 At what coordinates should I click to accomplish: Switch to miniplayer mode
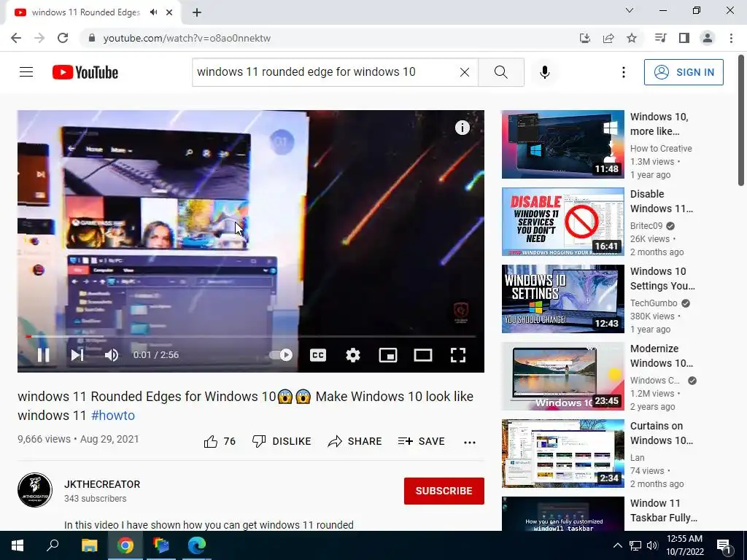coord(388,355)
